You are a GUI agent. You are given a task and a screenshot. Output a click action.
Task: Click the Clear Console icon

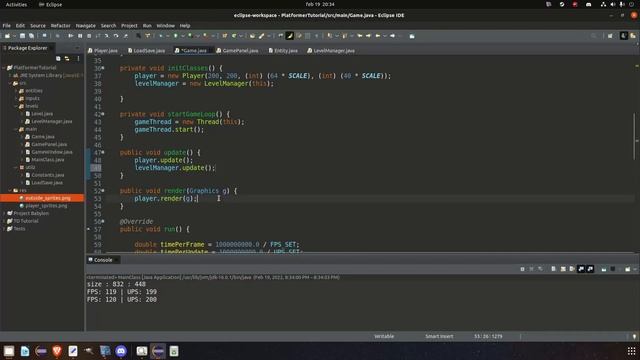553,269
